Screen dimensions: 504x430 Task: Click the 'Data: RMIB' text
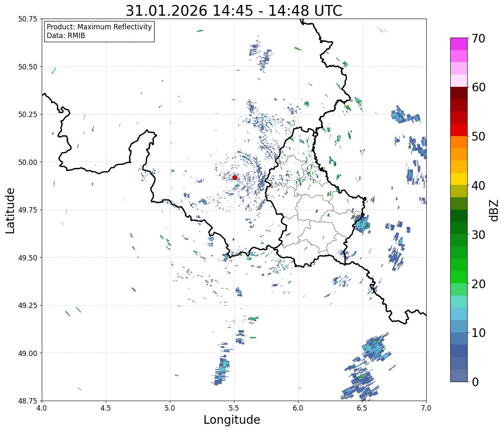66,36
